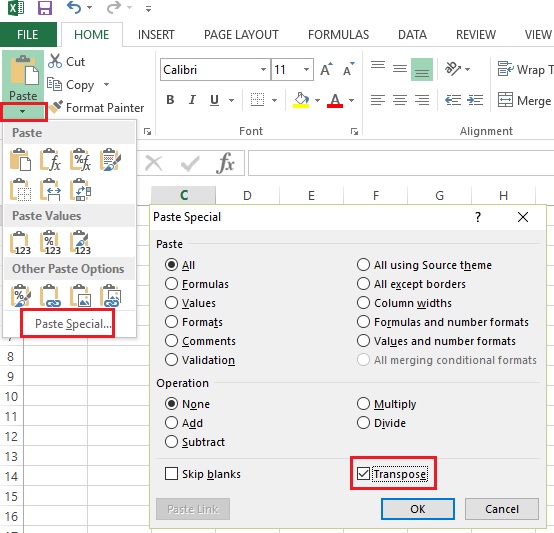Choose Keep Source Formatting paste icon

pos(111,160)
